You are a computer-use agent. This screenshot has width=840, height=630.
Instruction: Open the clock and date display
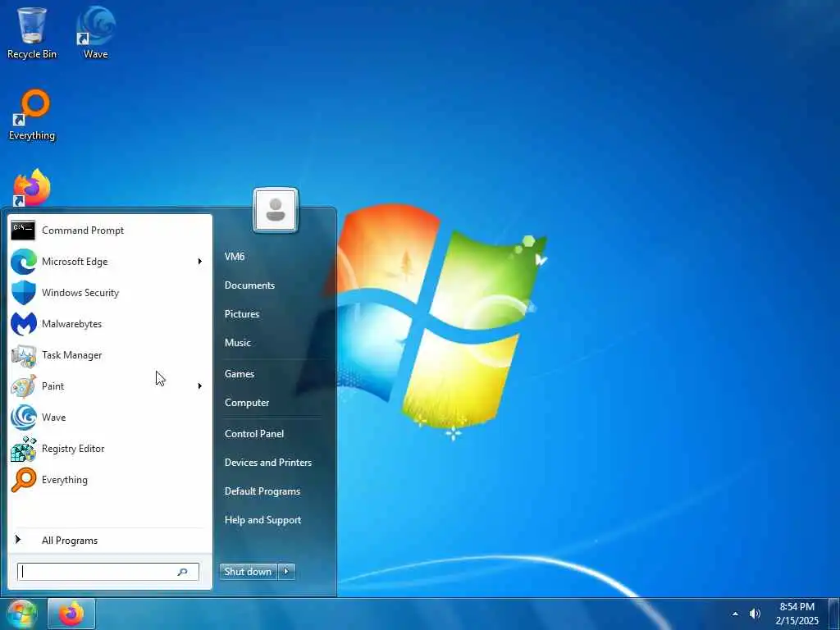(x=797, y=614)
